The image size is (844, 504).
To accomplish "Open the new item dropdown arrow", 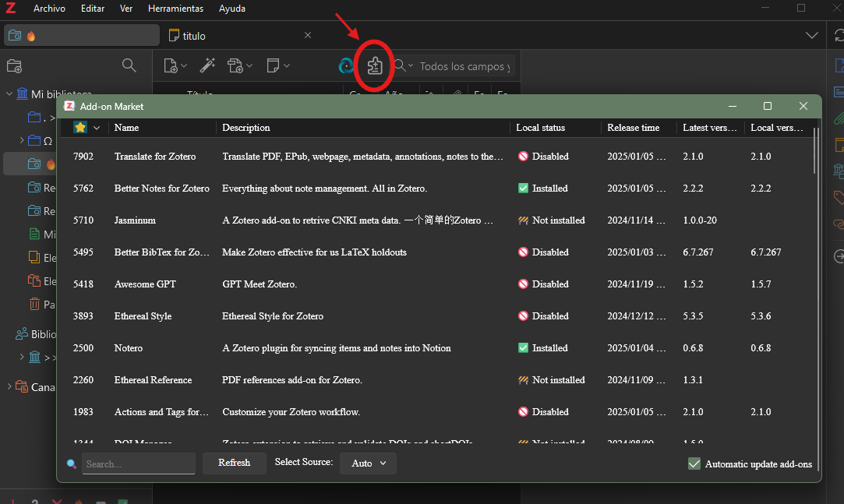I will click(184, 65).
